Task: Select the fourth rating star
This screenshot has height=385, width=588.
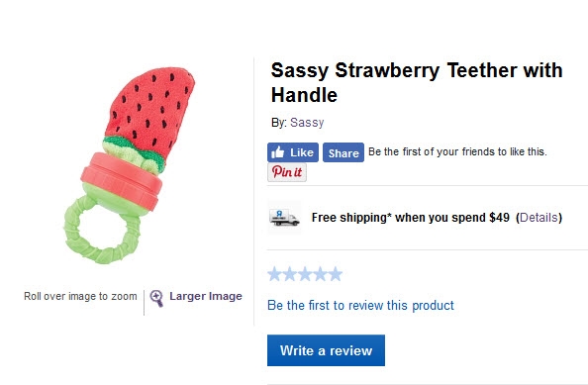Action: pyautogui.click(x=321, y=274)
